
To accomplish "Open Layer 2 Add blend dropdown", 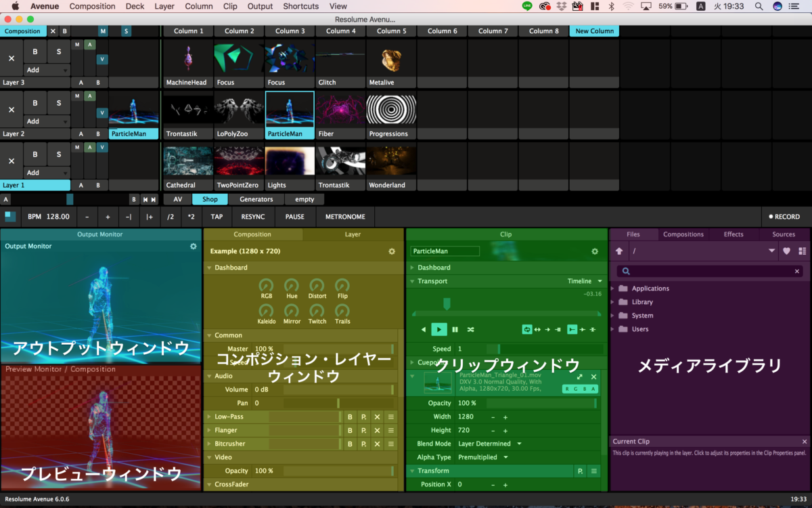I will [x=47, y=121].
